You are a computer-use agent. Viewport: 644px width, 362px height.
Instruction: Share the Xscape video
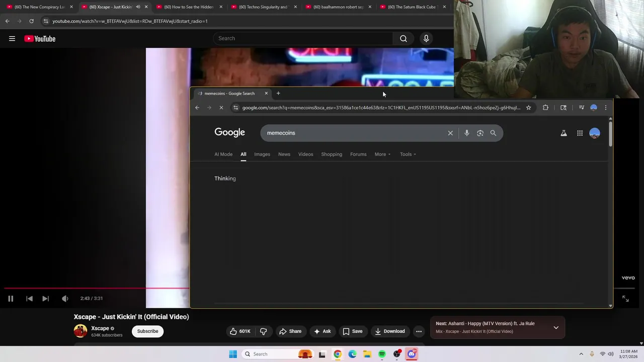[x=290, y=331]
